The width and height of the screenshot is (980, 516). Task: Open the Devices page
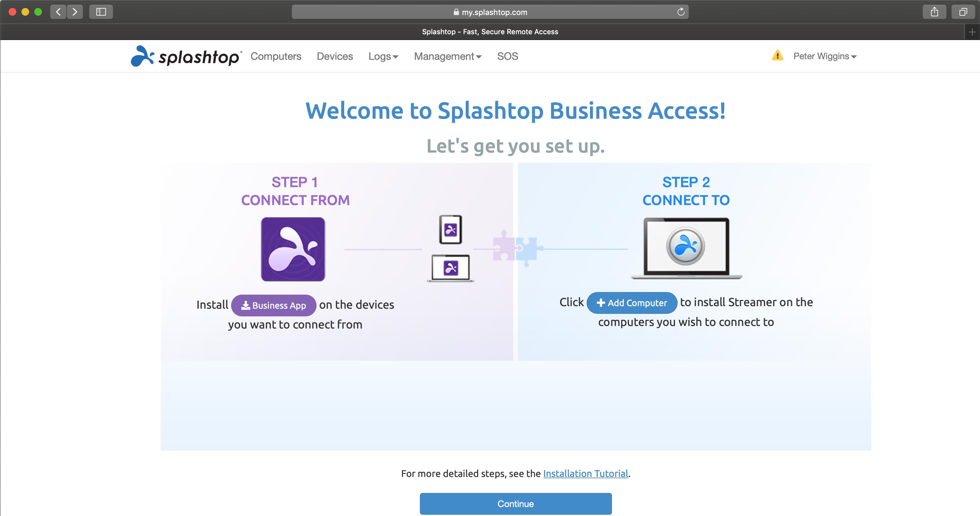[335, 56]
